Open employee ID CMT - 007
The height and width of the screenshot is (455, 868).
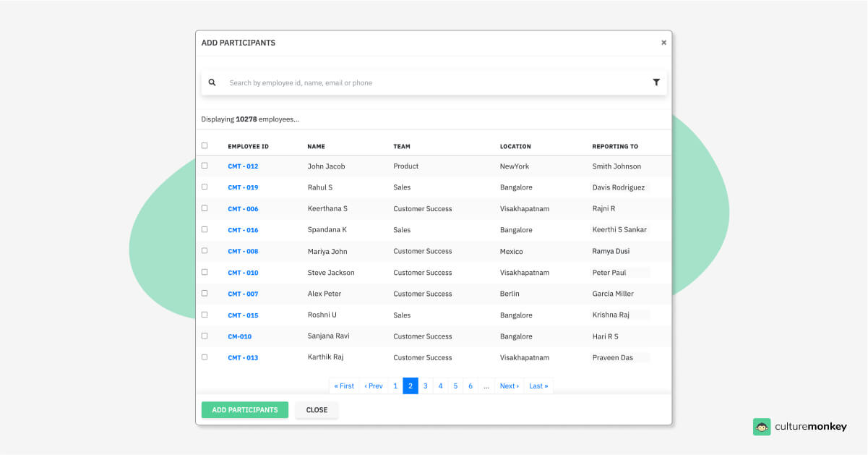[243, 294]
